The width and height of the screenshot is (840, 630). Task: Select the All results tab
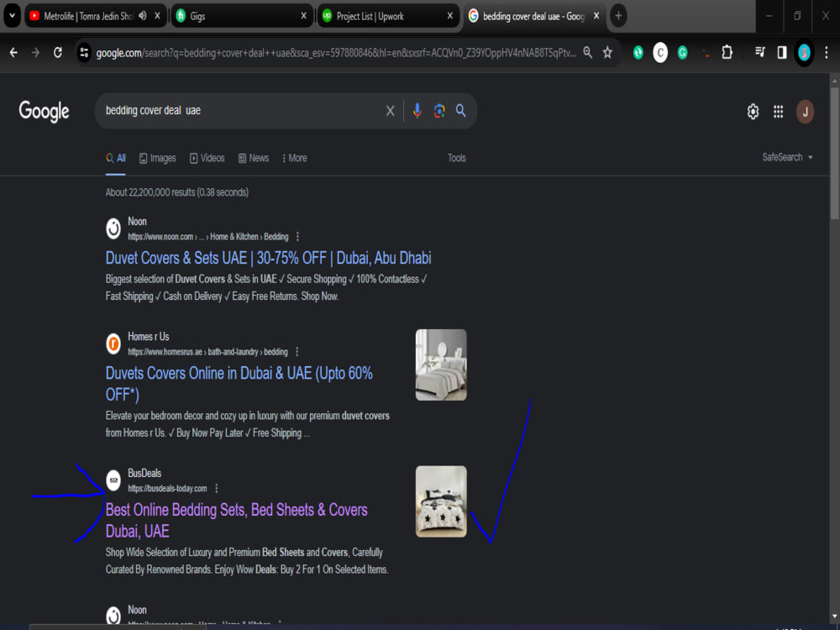pos(116,158)
